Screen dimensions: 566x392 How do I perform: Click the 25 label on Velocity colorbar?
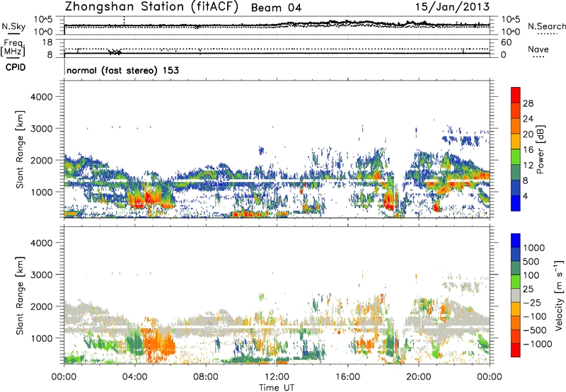point(529,289)
